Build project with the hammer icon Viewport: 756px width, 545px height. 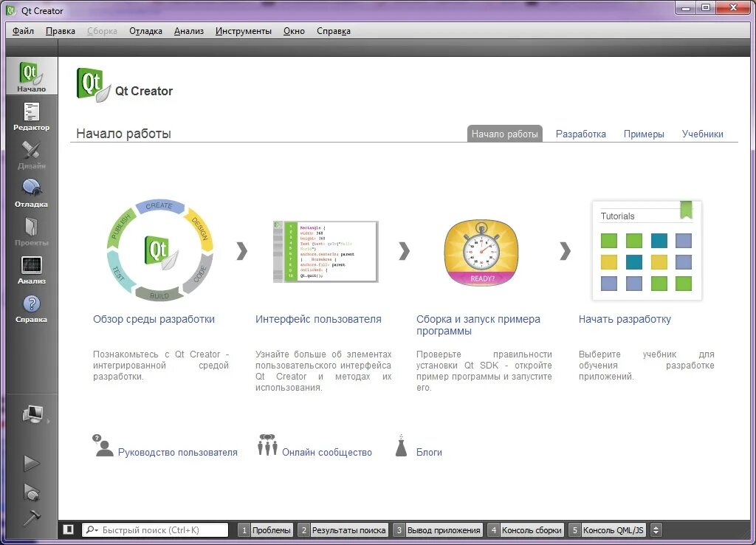click(32, 518)
